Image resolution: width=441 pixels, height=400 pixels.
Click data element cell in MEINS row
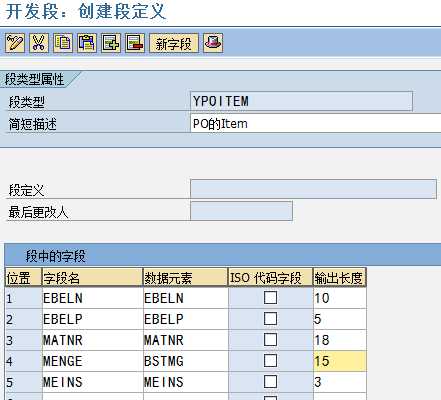point(185,382)
